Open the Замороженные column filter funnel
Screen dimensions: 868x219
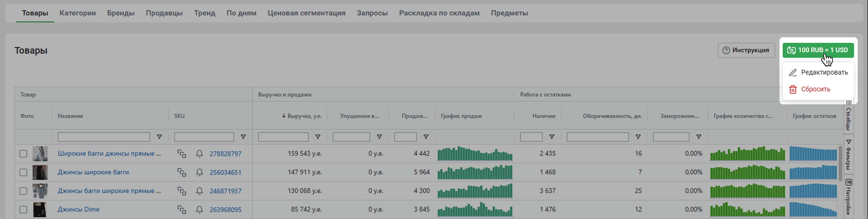pos(699,137)
